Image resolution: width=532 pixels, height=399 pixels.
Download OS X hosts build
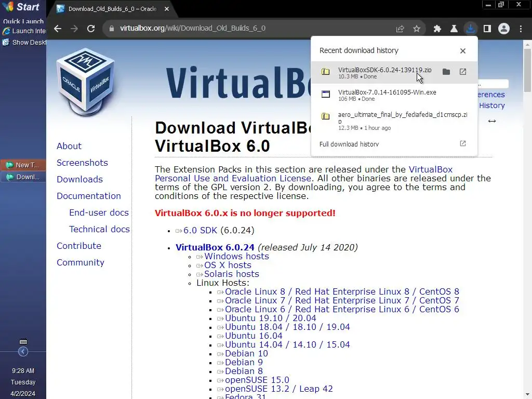coord(228,265)
